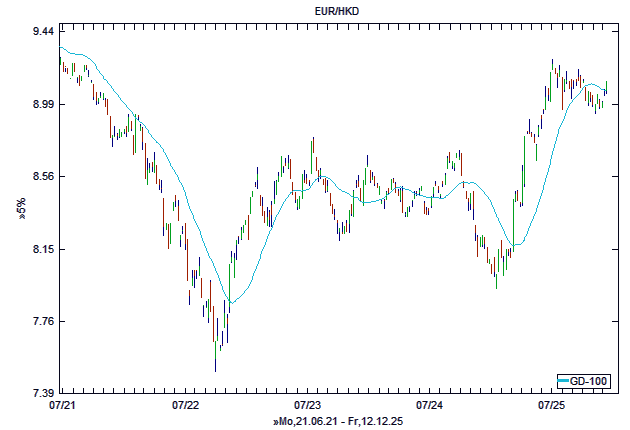Open the »5% scale setting on left axis

pyautogui.click(x=20, y=207)
